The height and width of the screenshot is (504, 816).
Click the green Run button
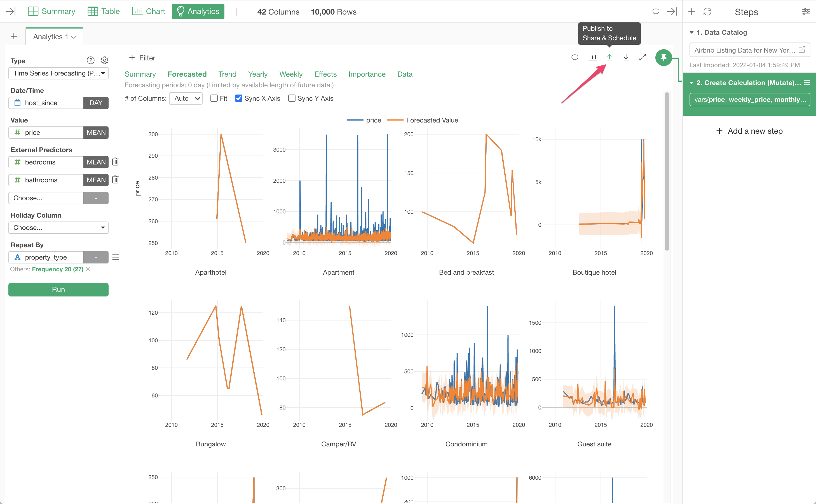coord(58,289)
